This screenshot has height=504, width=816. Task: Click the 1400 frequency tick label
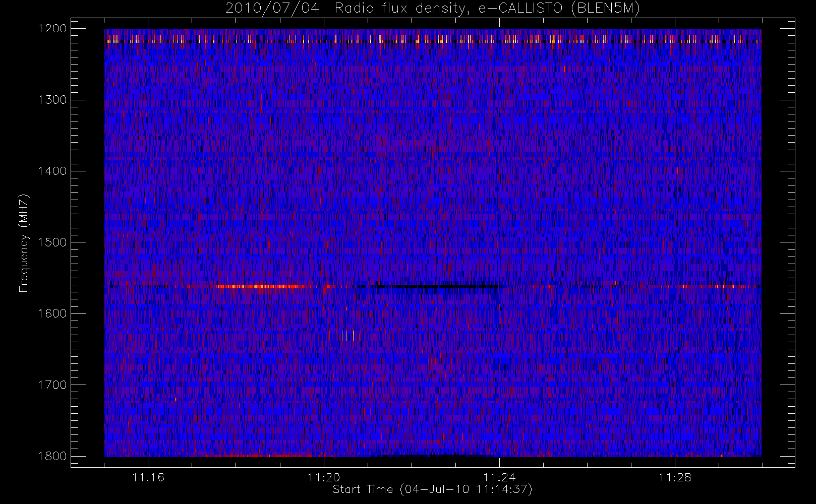pyautogui.click(x=52, y=171)
